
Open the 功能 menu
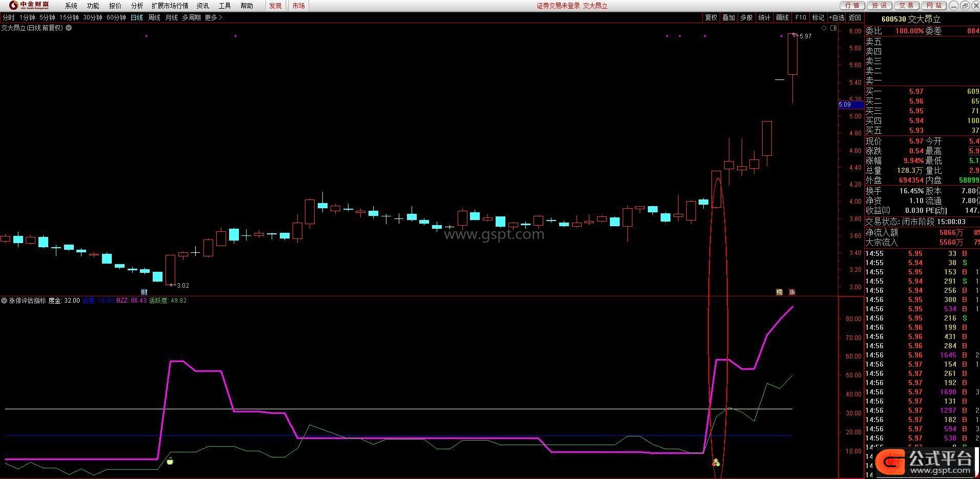pyautogui.click(x=93, y=6)
